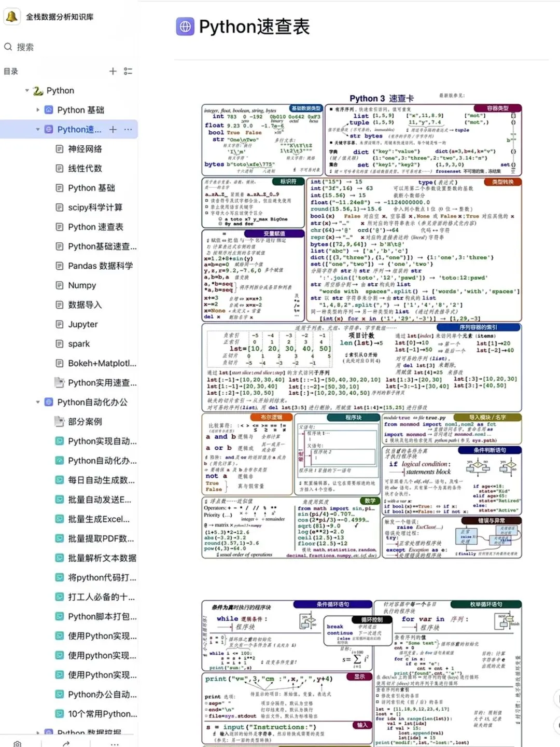
Task: Click the home icon of the Python 基础 folder
Action: tap(49, 110)
